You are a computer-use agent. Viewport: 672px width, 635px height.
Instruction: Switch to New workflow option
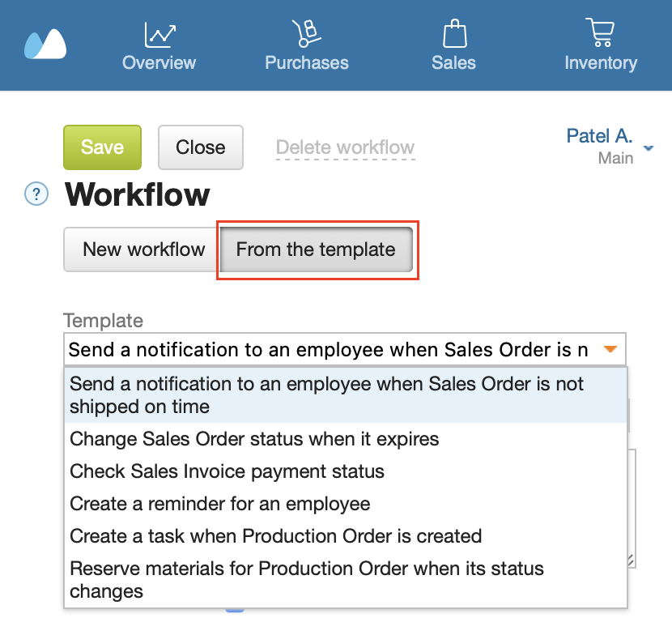click(142, 249)
